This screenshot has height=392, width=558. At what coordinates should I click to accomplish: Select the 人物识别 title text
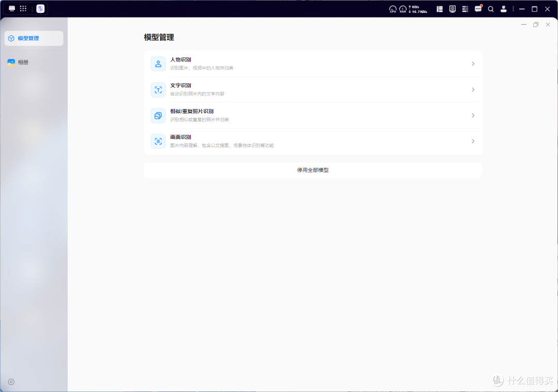pyautogui.click(x=180, y=60)
